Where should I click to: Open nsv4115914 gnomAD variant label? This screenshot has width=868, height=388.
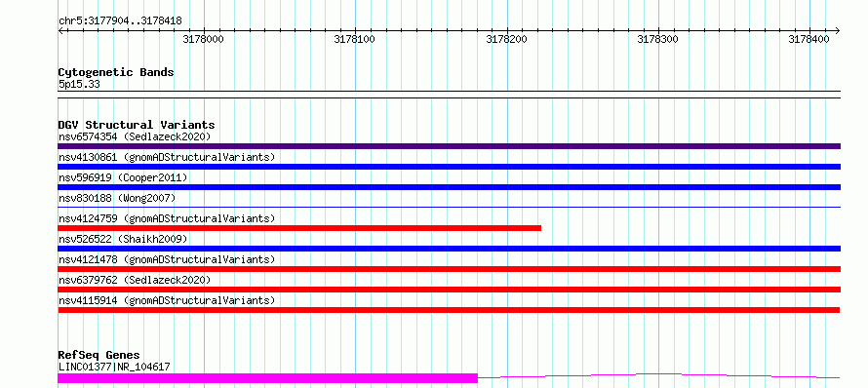pyautogui.click(x=167, y=300)
